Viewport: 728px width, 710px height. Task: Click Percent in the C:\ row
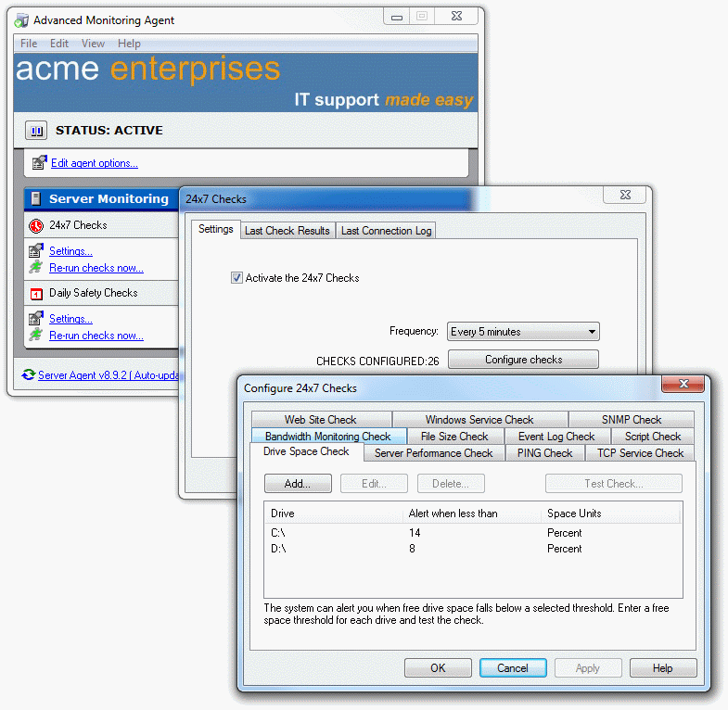pos(564,533)
